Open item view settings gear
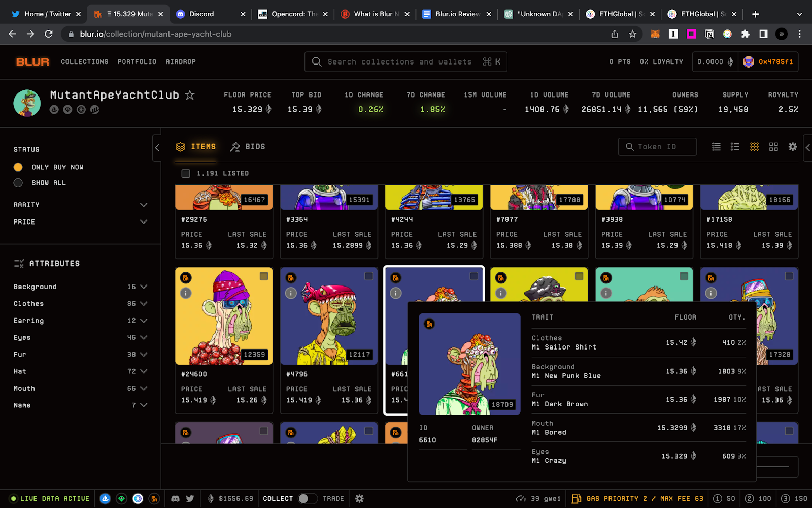 tap(793, 147)
